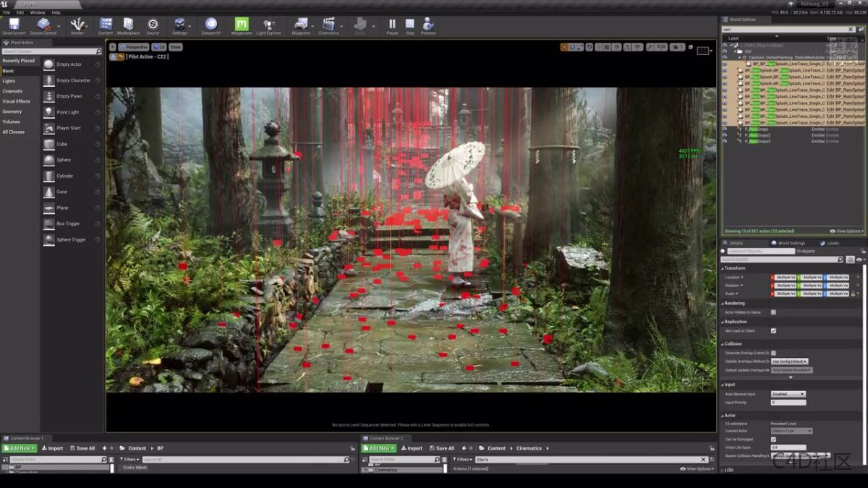Click the Input Priority value field
Screen dimensions: 868x488
click(788, 402)
